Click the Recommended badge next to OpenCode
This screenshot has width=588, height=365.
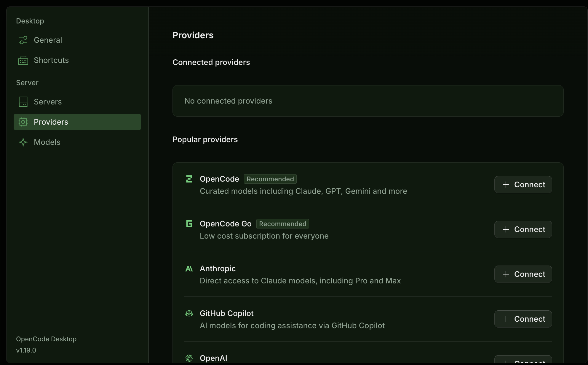pyautogui.click(x=270, y=179)
